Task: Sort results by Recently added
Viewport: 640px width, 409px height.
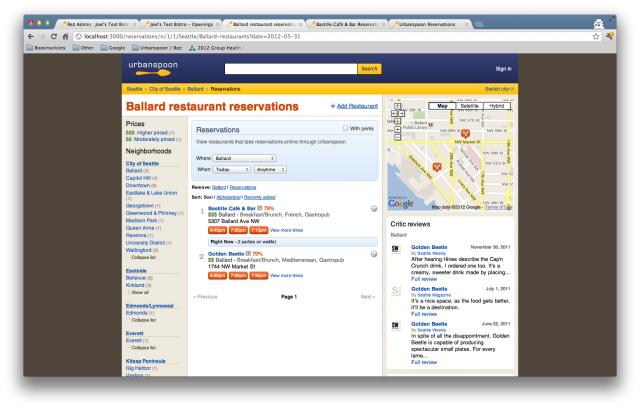Action: pyautogui.click(x=260, y=197)
